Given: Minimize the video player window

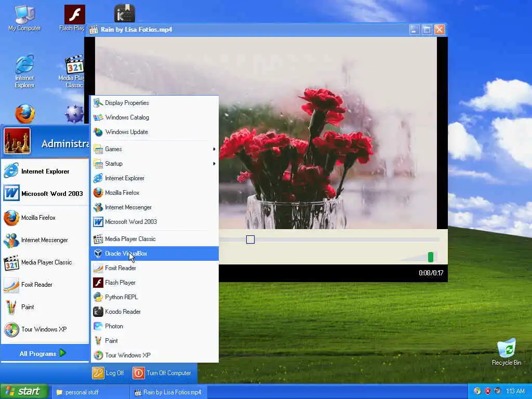Looking at the screenshot, I should click(414, 30).
